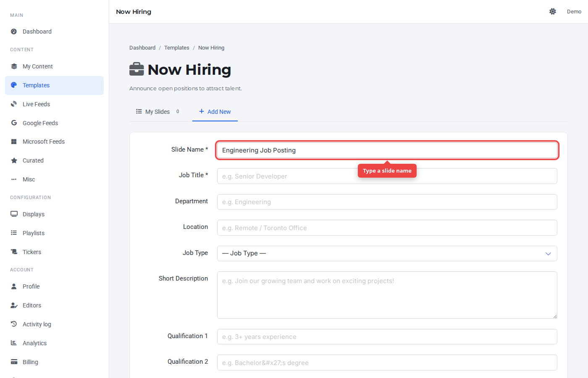Click the My Content layers icon

point(14,66)
